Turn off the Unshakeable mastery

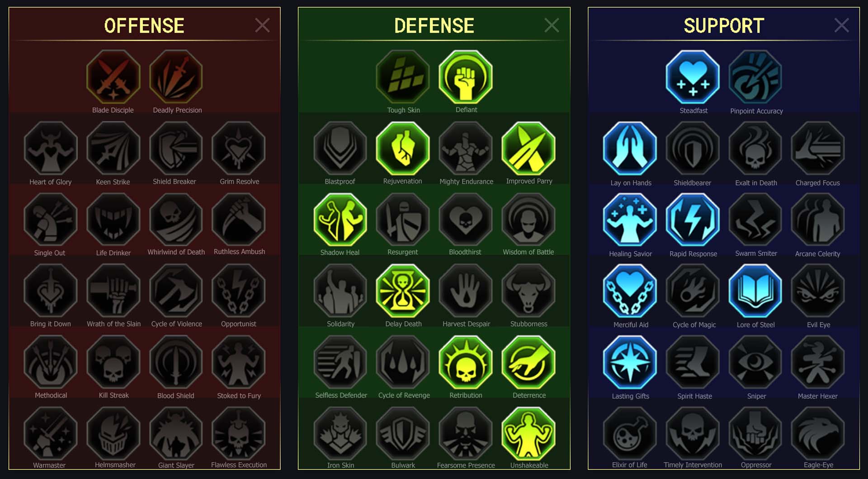tap(528, 433)
